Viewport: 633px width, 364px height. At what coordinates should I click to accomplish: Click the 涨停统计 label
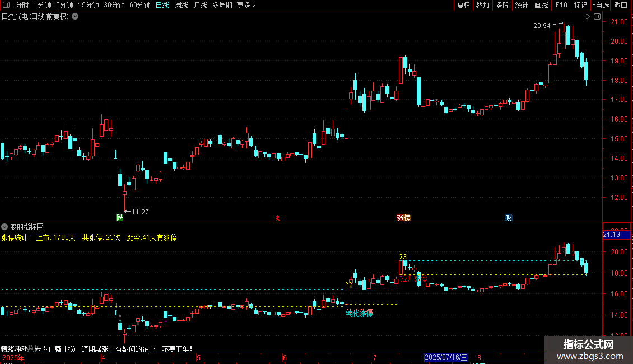(15, 237)
